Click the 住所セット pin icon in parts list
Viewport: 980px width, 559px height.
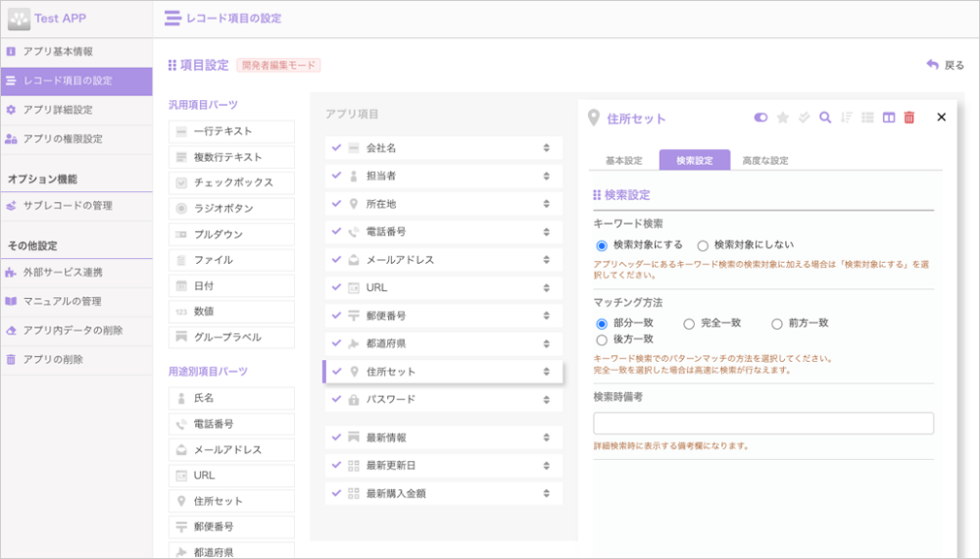coord(181,501)
